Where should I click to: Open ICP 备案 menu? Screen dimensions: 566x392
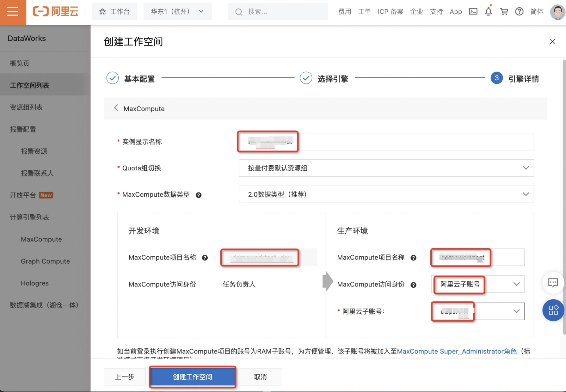point(391,12)
